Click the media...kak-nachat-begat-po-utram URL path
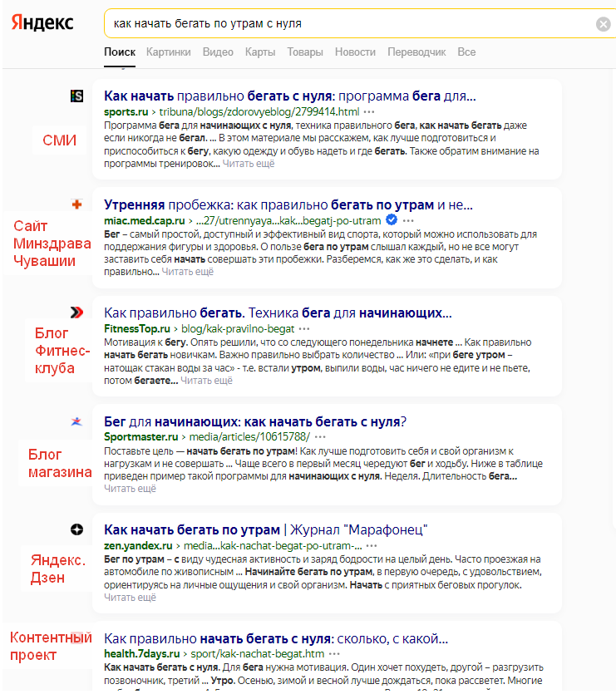Screen dimensions: 616x699 point(273,545)
